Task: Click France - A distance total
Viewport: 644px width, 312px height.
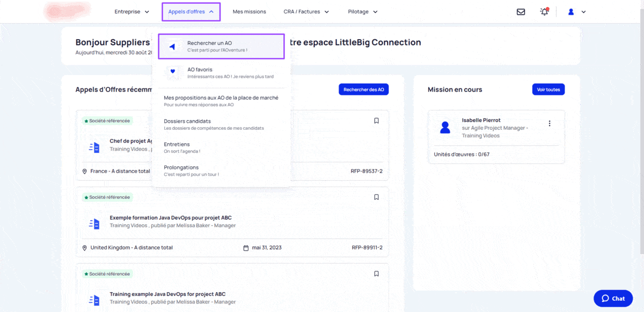Action: (x=120, y=172)
